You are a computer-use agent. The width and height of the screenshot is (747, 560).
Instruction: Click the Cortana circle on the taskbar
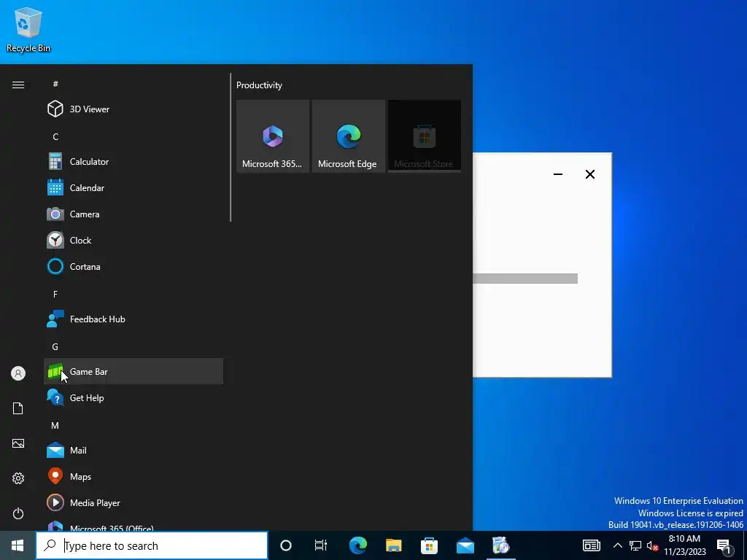(286, 545)
